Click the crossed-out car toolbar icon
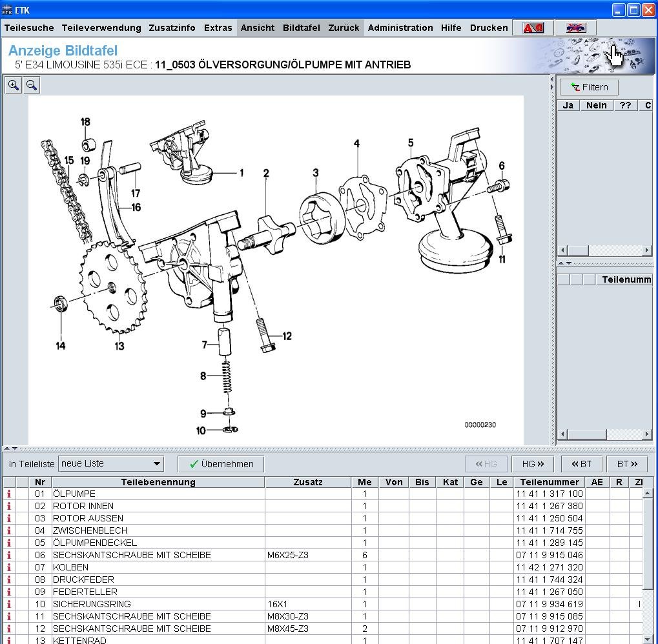This screenshot has width=658, height=644. click(575, 28)
